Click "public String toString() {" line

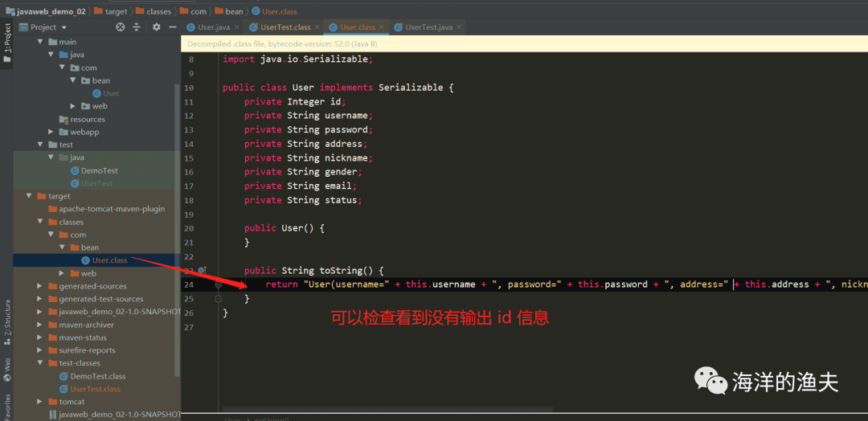(314, 270)
